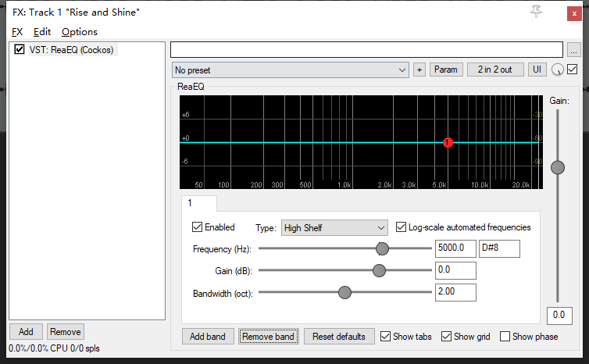Switch to band tab 1
This screenshot has width=589, height=364.
pyautogui.click(x=198, y=203)
